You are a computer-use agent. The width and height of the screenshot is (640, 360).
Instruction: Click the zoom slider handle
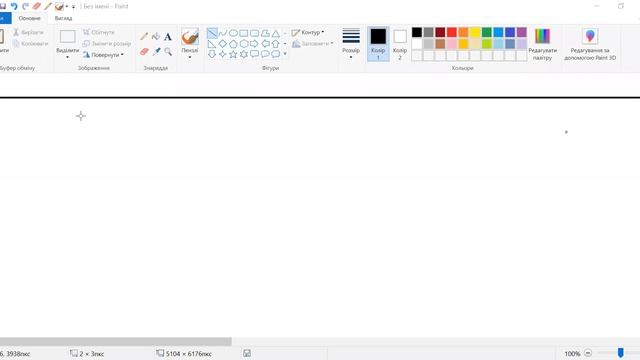pos(620,353)
